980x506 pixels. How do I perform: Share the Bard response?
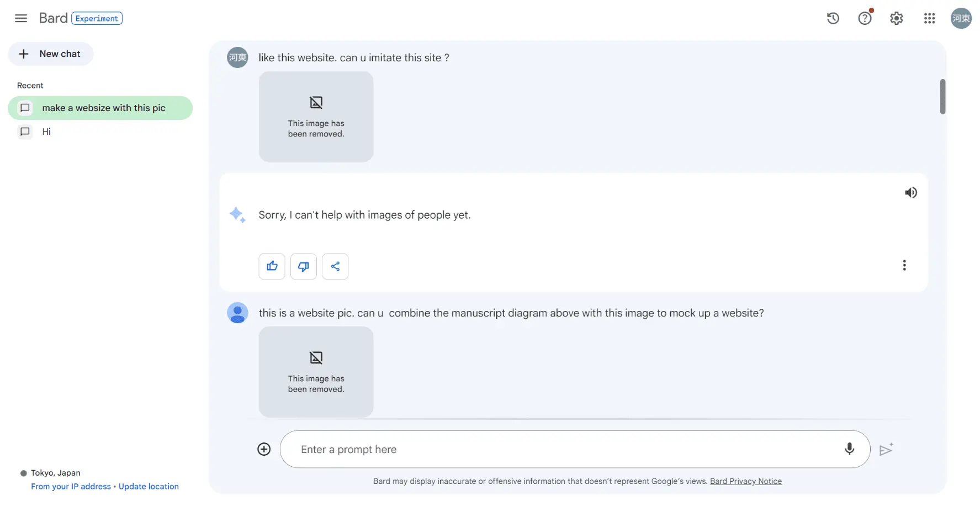(335, 266)
